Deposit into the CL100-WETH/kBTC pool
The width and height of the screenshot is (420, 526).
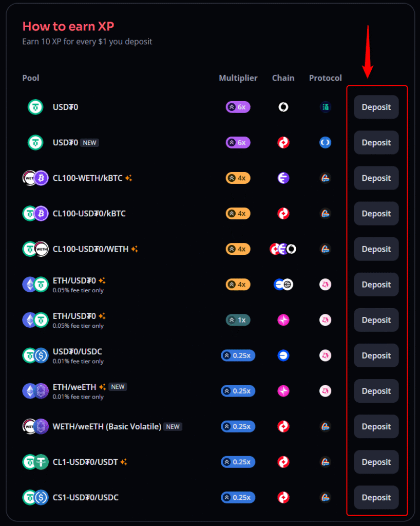coord(376,178)
